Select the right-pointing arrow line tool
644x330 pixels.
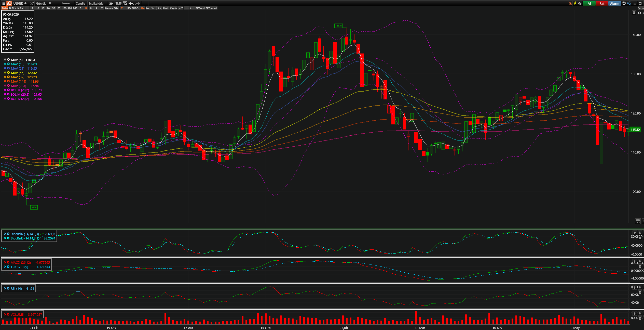coord(186,8)
